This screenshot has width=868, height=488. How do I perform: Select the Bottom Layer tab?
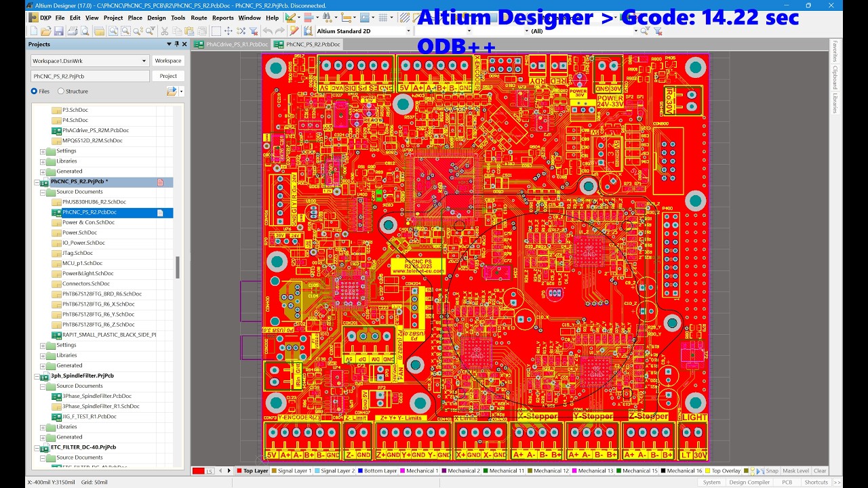pos(377,470)
